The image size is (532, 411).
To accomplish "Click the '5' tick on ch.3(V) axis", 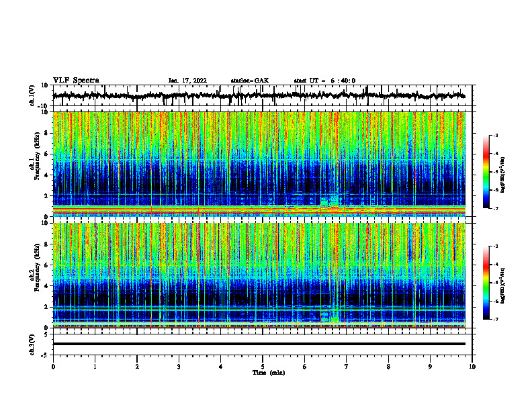I will [x=46, y=334].
